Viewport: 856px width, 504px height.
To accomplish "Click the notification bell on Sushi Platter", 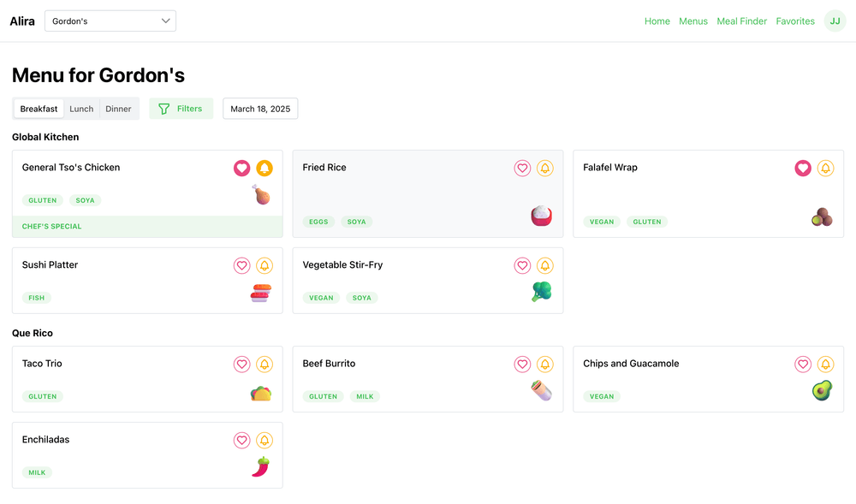I will click(265, 265).
